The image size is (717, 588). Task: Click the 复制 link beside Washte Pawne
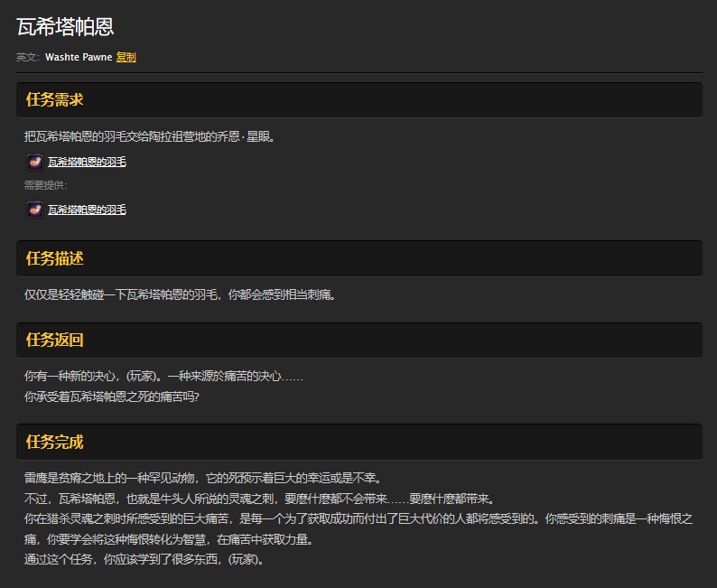(126, 57)
